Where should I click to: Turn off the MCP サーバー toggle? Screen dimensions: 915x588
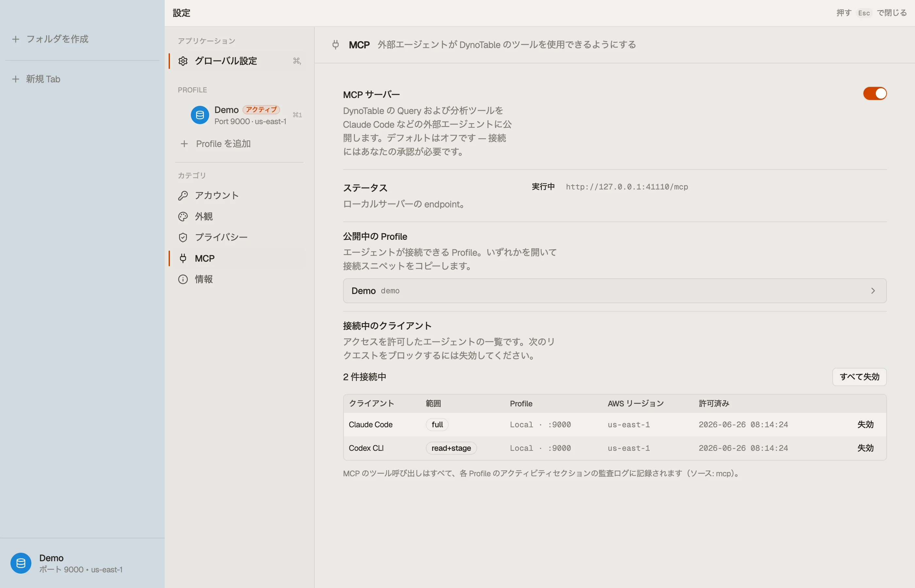point(874,93)
